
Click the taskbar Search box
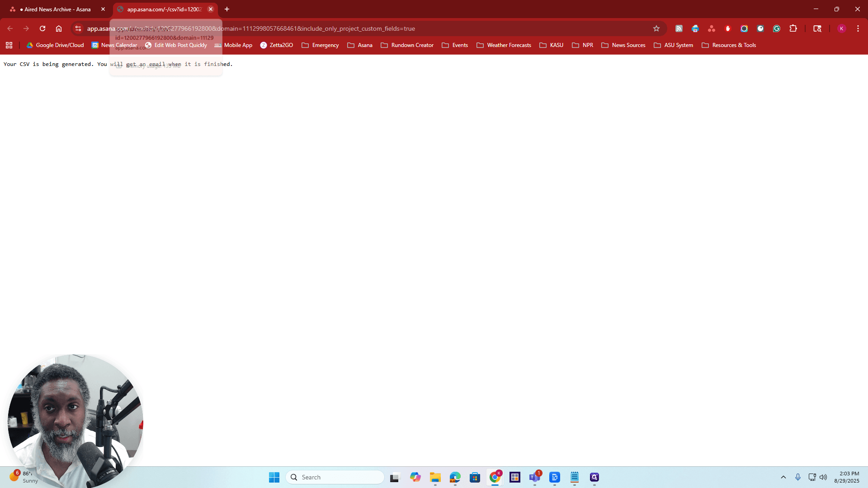coord(335,477)
